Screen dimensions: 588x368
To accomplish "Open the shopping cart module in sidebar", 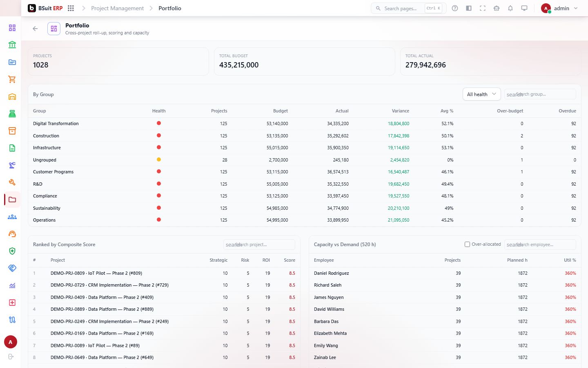I will [12, 79].
